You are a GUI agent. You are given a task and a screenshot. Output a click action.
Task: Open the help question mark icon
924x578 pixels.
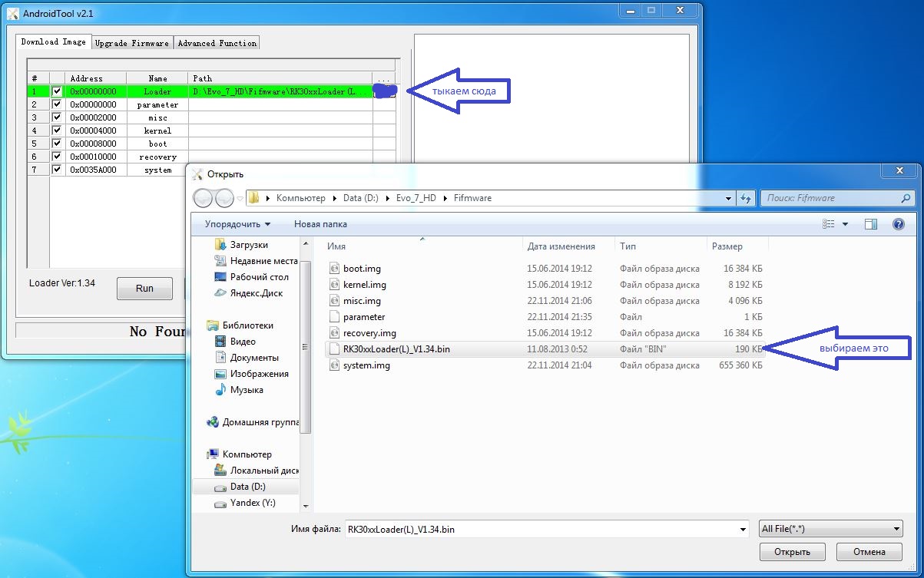tap(898, 224)
